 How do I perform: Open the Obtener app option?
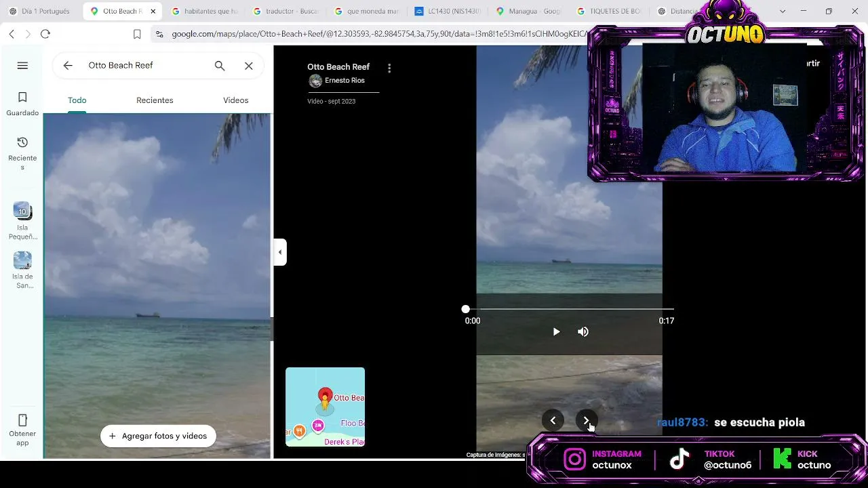22,429
